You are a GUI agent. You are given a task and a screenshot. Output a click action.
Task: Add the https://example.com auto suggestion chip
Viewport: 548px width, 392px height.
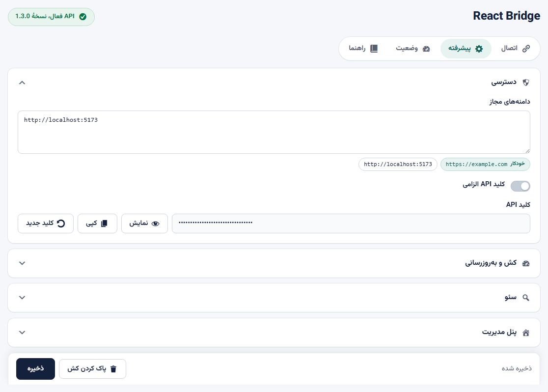[x=485, y=165]
